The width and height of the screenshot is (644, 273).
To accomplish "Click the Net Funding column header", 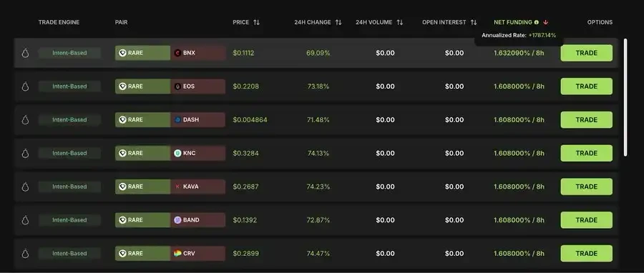I will (512, 23).
